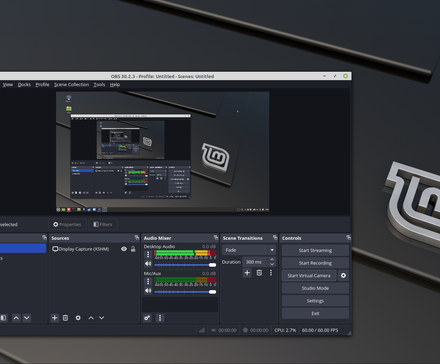Adjust Desktop Audio volume slider
440x364 pixels.
coord(185,265)
